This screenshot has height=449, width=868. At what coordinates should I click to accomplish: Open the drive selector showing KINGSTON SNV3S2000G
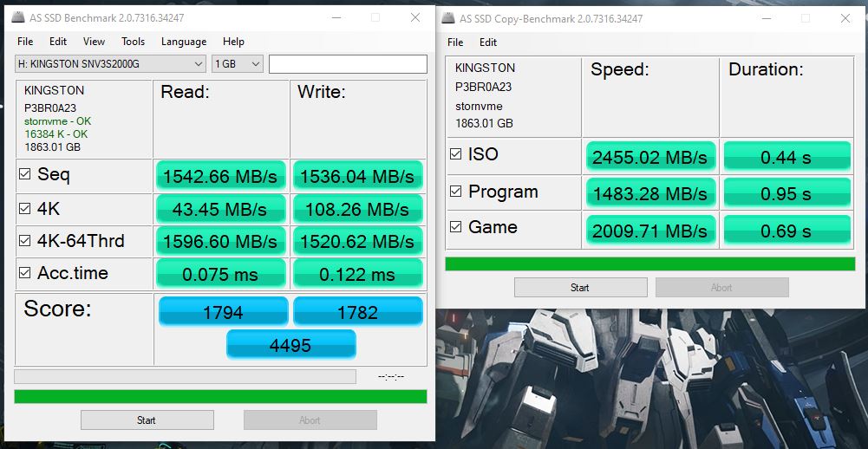[110, 64]
